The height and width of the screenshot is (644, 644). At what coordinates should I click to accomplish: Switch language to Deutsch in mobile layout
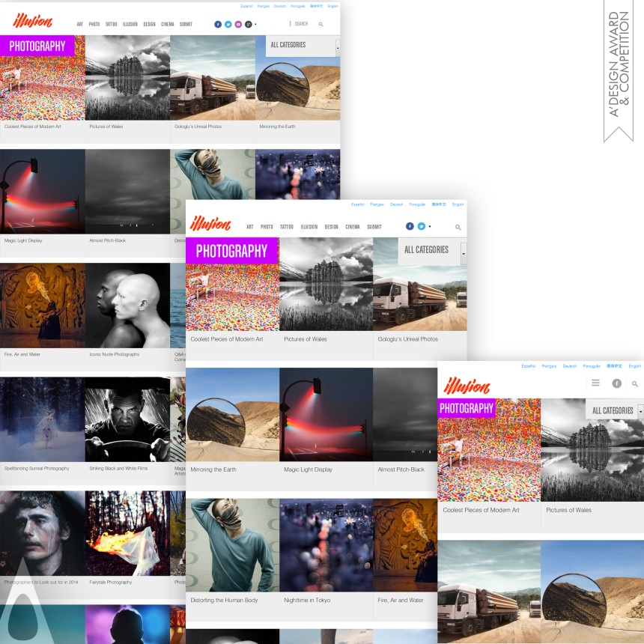coord(570,366)
